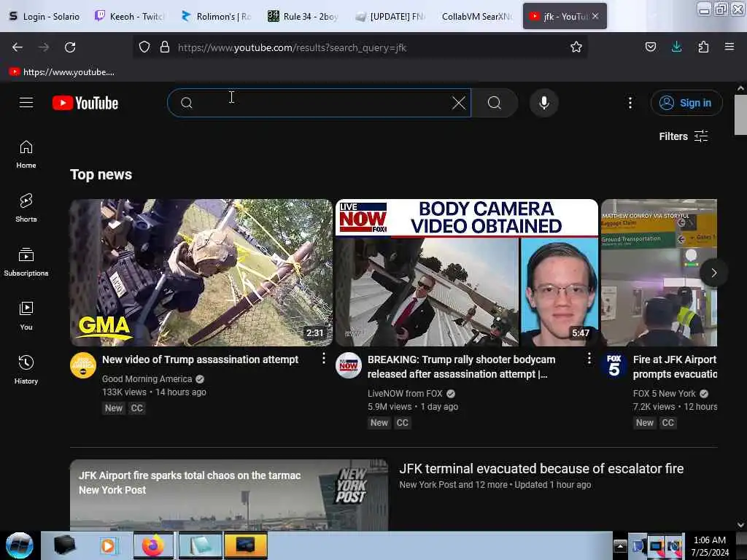Reload the page
Screen dimensions: 747x560
pos(70,47)
